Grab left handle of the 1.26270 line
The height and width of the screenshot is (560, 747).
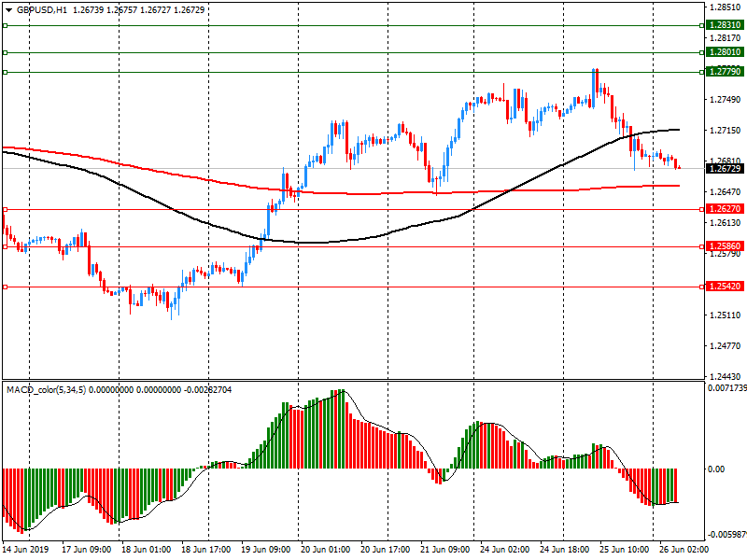[x=5, y=209]
